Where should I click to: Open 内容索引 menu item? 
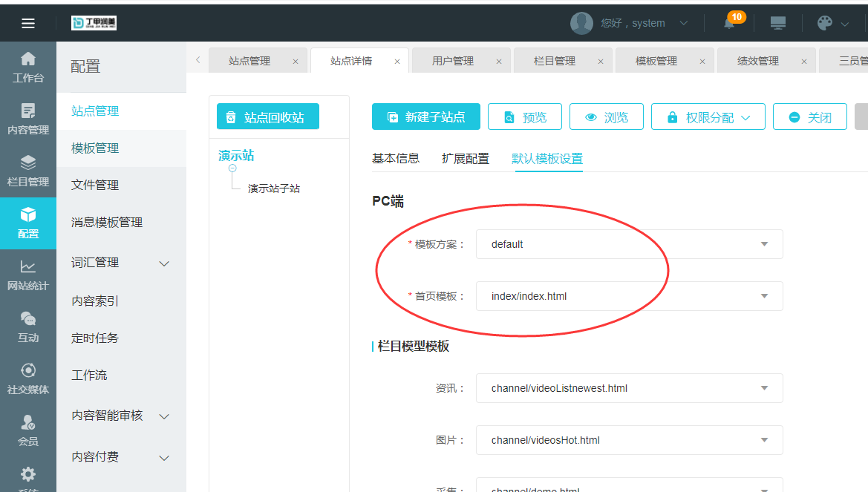point(95,301)
